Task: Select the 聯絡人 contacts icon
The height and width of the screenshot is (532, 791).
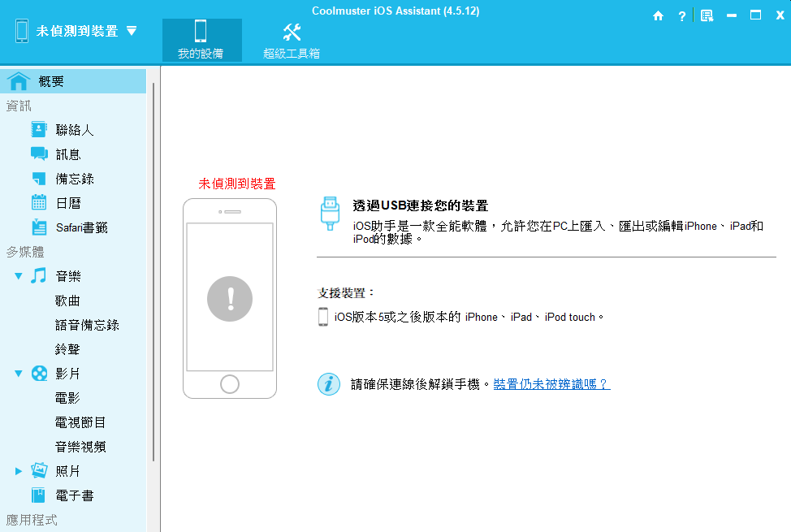Action: (39, 130)
